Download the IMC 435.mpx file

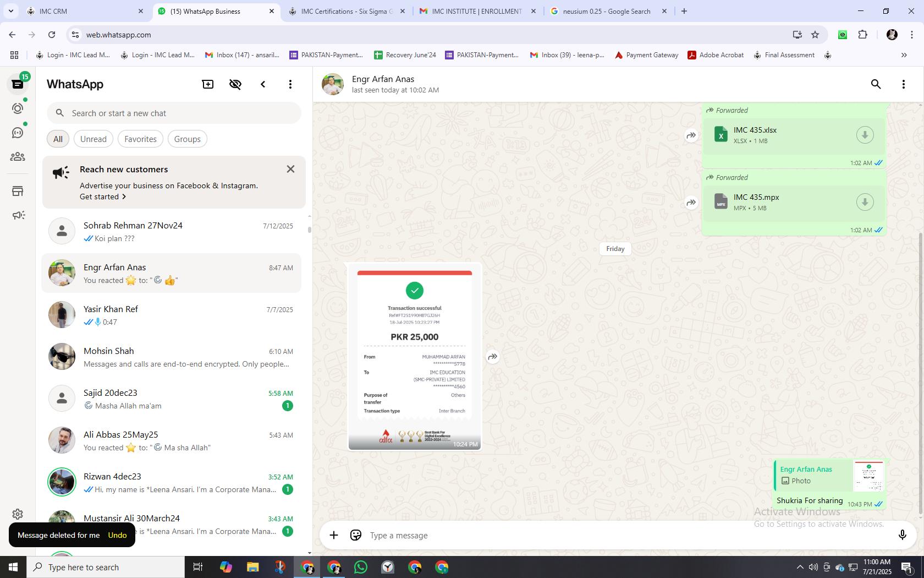(865, 202)
